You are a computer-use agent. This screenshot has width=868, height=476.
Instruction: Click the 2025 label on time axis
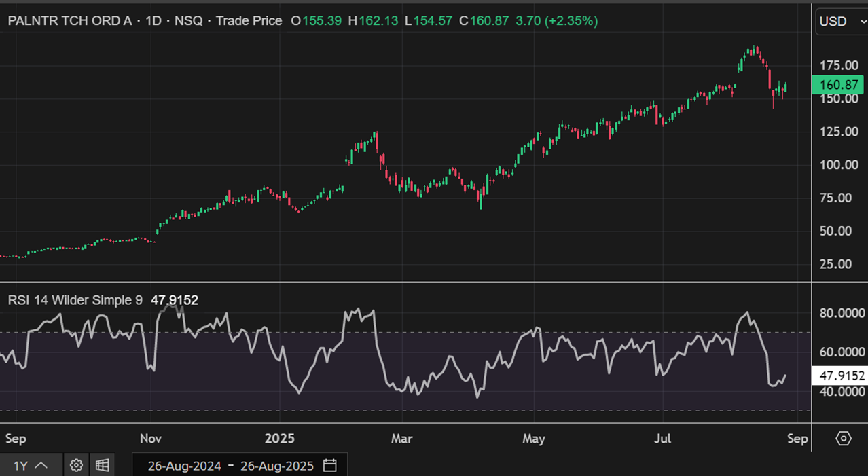tap(279, 439)
